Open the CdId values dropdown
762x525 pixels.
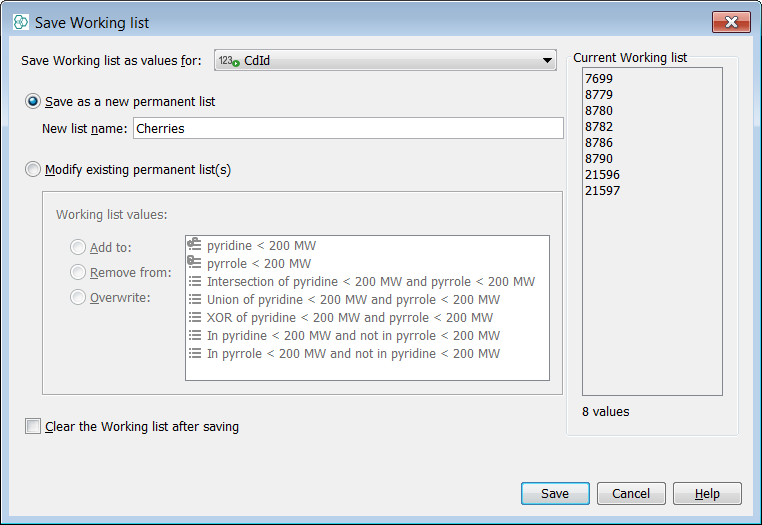547,61
